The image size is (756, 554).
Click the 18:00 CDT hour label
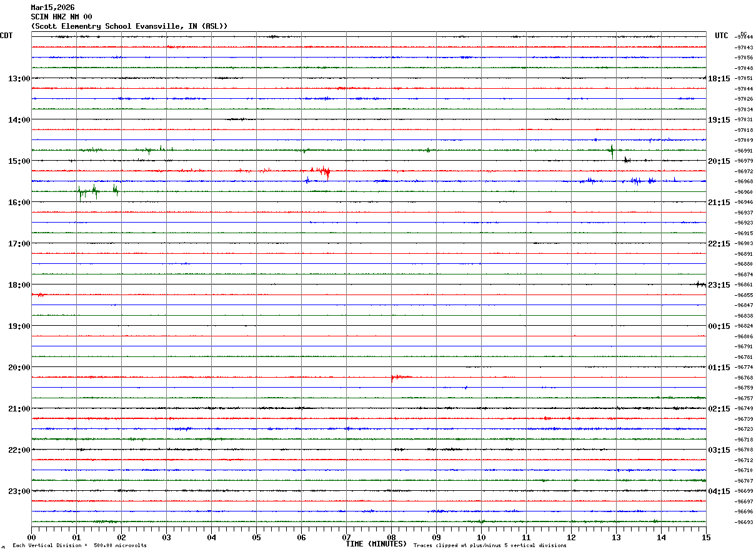pos(19,285)
